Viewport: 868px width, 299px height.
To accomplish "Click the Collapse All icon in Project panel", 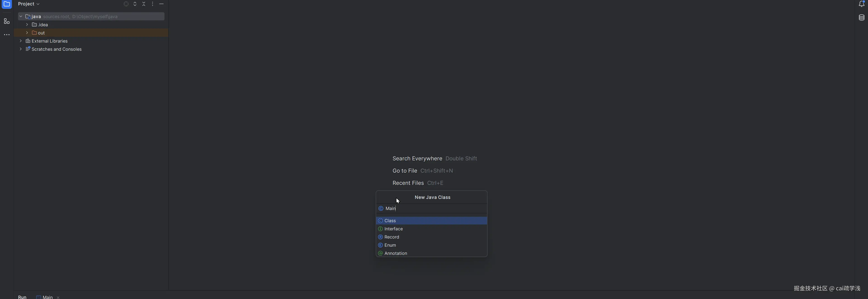I will [x=144, y=4].
